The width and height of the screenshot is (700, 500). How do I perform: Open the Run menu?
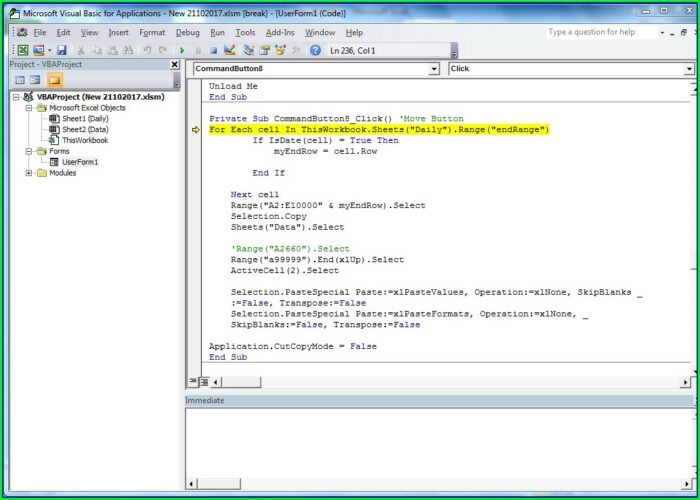pyautogui.click(x=217, y=33)
